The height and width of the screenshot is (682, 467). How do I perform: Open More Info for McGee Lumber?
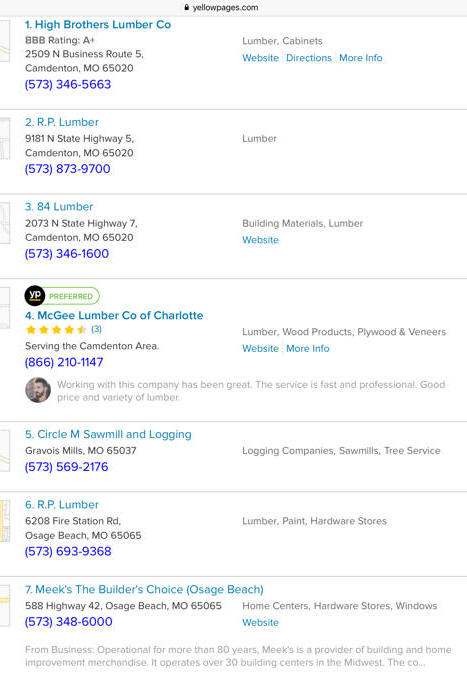308,348
